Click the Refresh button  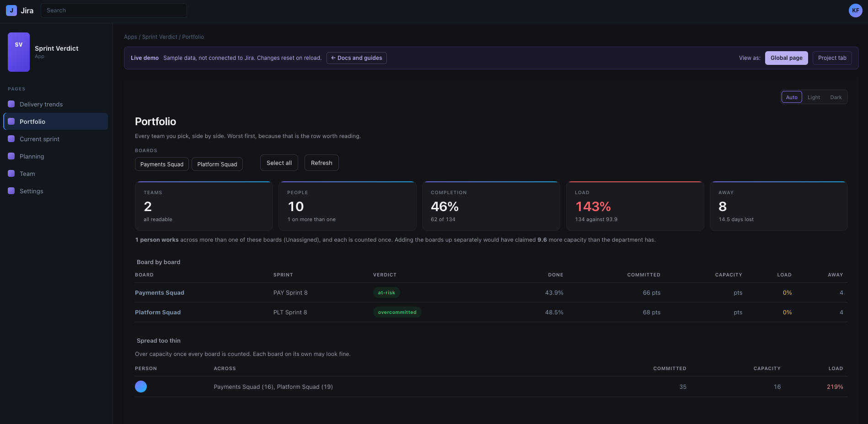pos(321,163)
